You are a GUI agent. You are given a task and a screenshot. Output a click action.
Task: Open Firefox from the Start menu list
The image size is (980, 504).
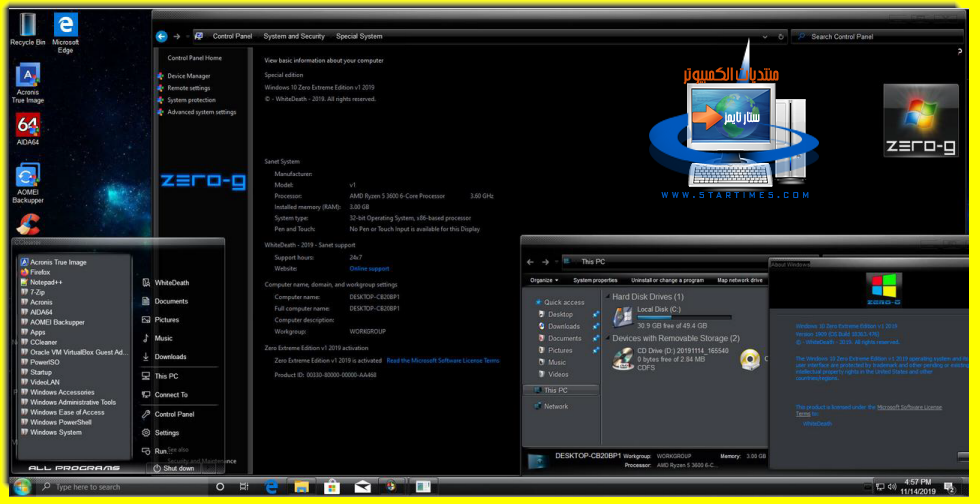tap(40, 272)
